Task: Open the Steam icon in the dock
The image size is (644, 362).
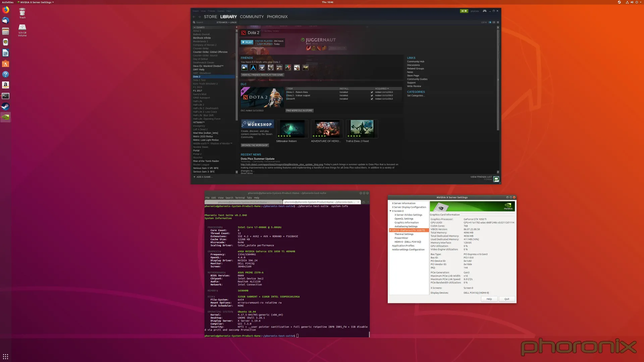Action: click(5, 107)
